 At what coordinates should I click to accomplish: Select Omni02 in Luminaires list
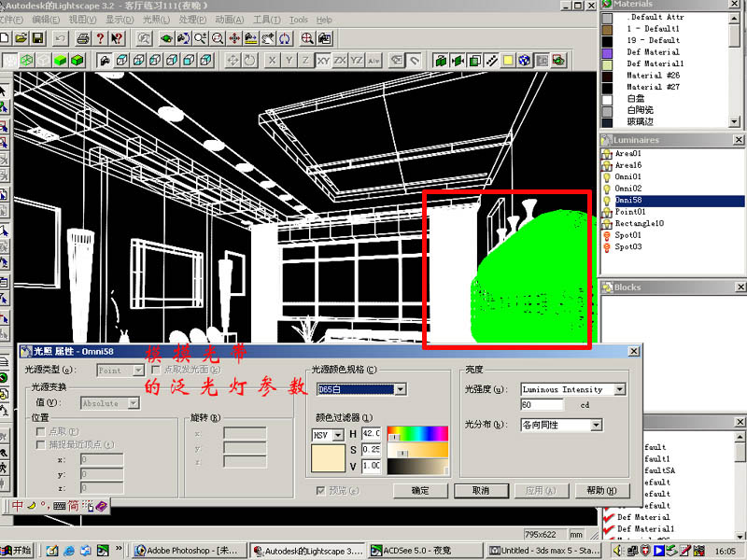[x=627, y=189]
